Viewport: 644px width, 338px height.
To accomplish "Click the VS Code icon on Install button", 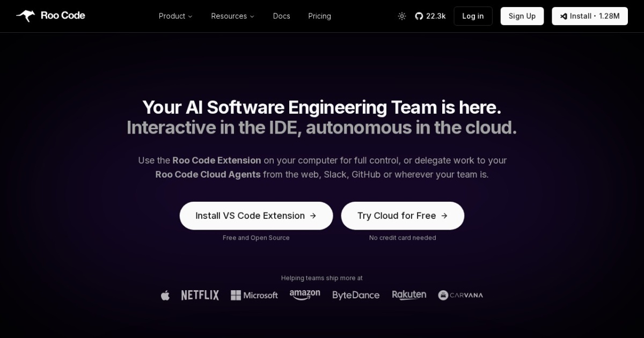I will pos(563,16).
